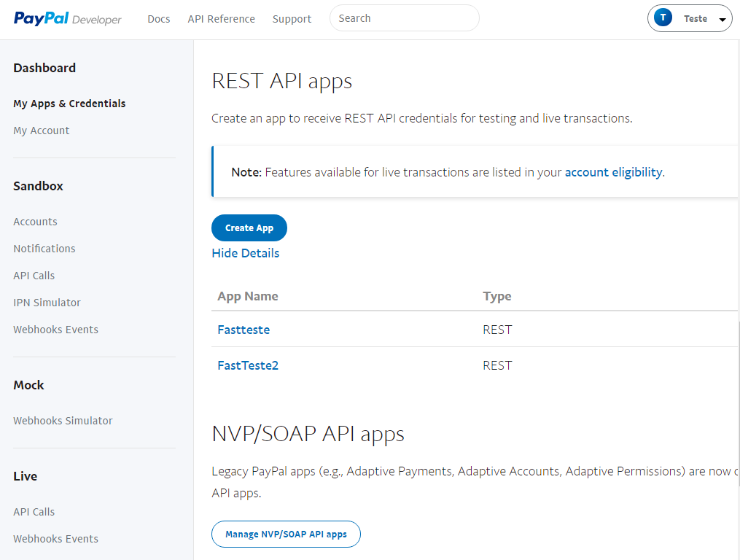The width and height of the screenshot is (740, 560).
Task: Collapse the list via Hide Details
Action: pos(246,253)
